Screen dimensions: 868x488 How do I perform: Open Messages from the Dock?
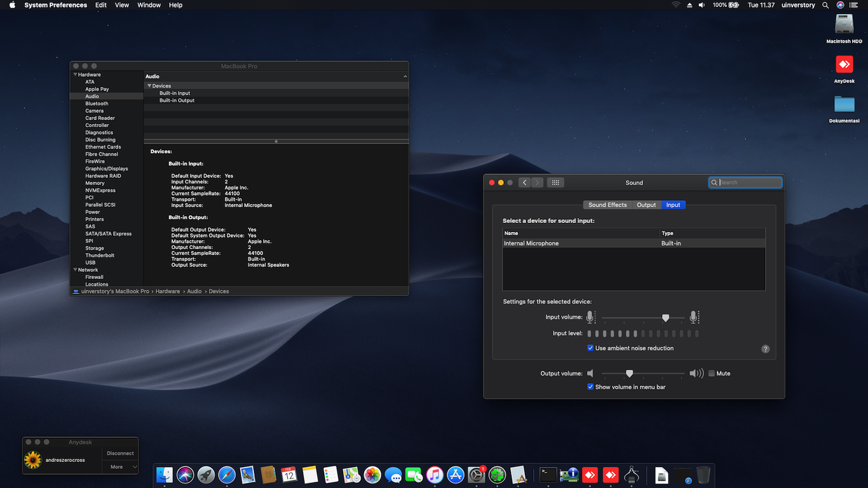(x=393, y=474)
